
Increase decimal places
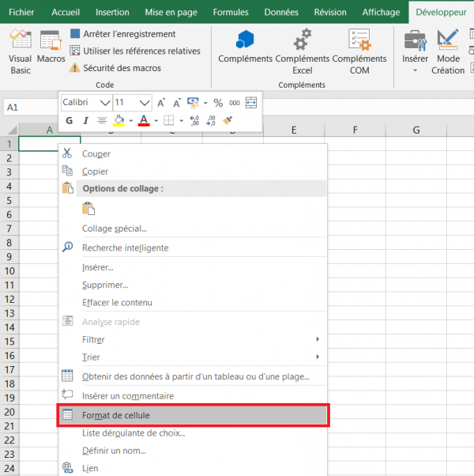coord(194,120)
